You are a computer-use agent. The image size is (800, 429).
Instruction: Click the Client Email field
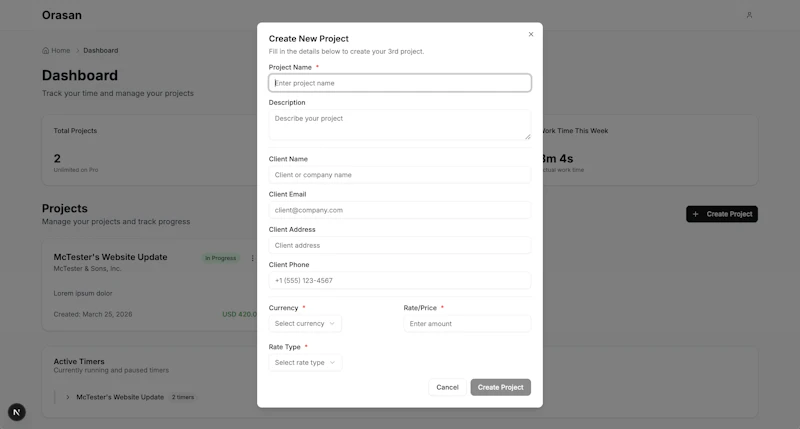click(x=399, y=210)
